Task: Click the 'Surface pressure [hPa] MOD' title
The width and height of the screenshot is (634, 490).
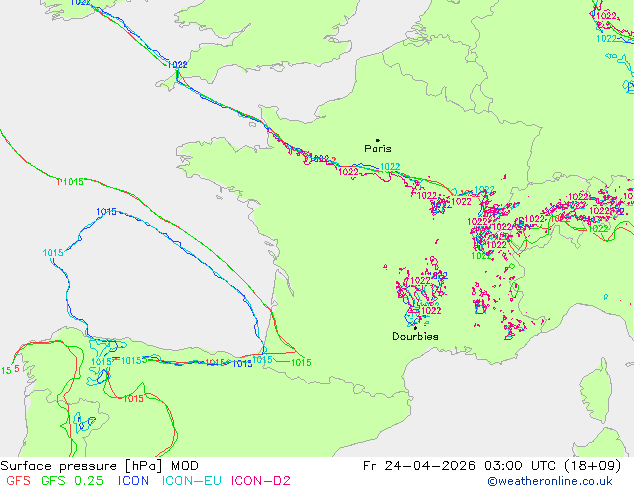Action: click(x=99, y=466)
